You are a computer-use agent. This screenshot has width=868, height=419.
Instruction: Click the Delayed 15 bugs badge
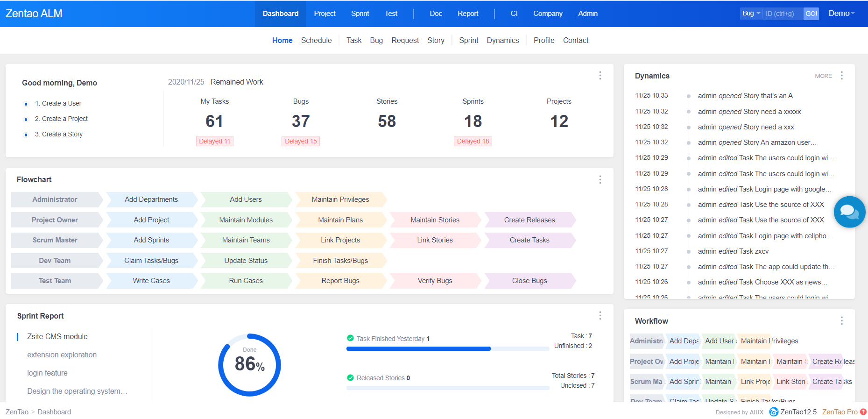pyautogui.click(x=301, y=141)
